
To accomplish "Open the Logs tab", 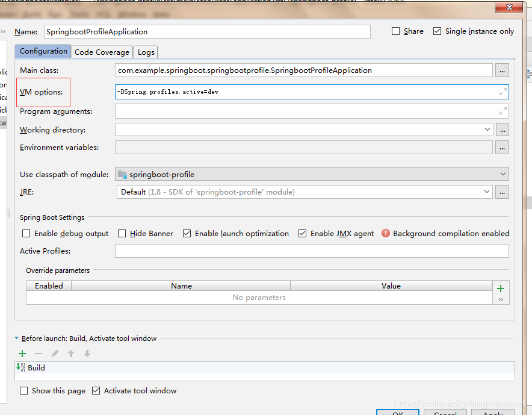I will coord(146,52).
